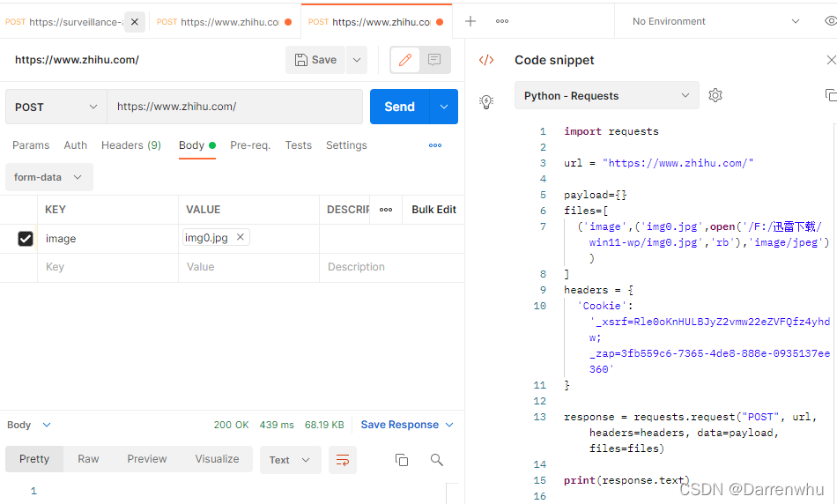The height and width of the screenshot is (504, 837).
Task: Click the environment quick look eye icon
Action: (x=829, y=21)
